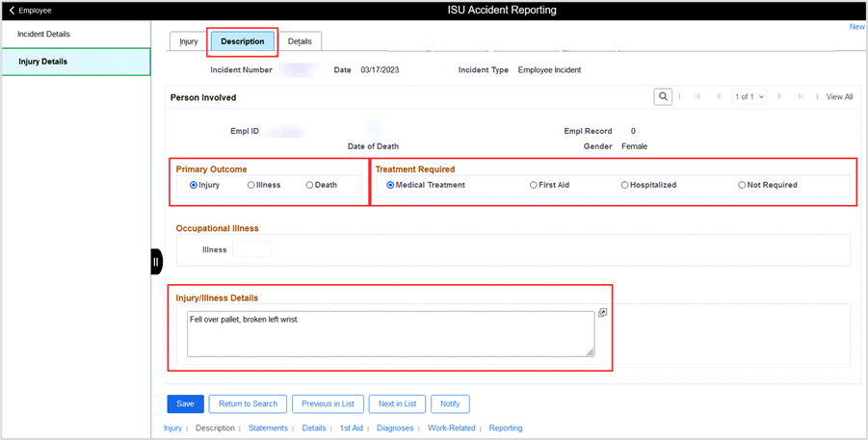Switch to the Details tab
Viewport: 868px width, 440px height.
pos(300,41)
